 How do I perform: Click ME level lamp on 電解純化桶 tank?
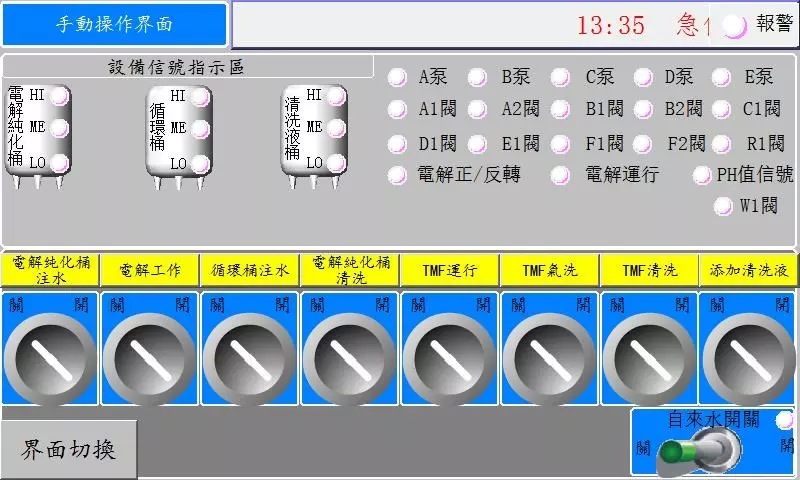pyautogui.click(x=60, y=129)
